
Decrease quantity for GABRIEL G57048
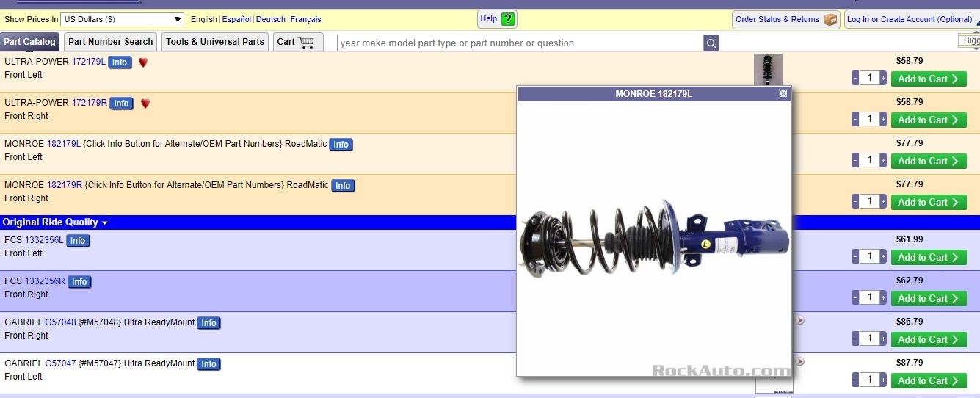tap(855, 339)
